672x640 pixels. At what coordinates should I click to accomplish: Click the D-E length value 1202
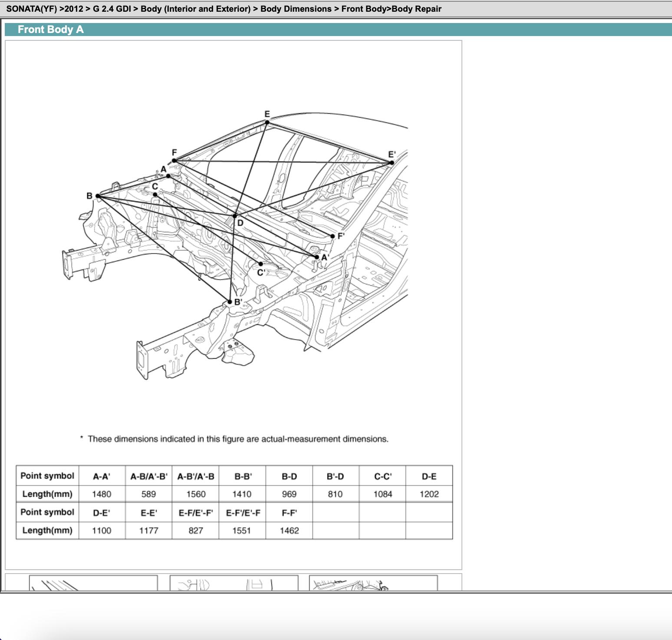[x=429, y=494]
